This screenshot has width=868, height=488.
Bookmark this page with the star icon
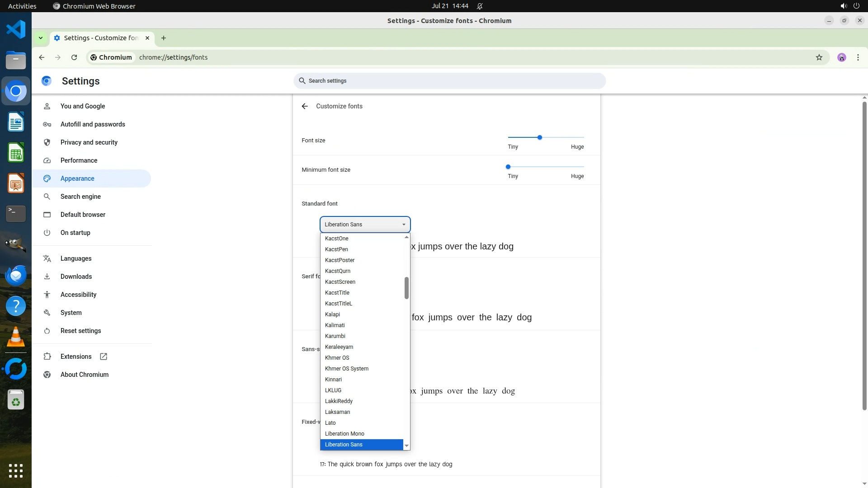pyautogui.click(x=819, y=57)
